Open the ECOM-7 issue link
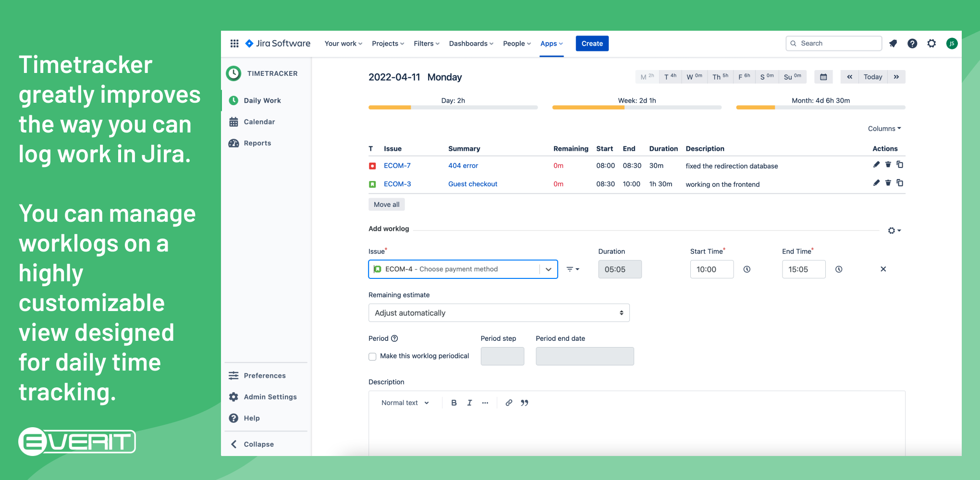The width and height of the screenshot is (980, 480). (397, 166)
